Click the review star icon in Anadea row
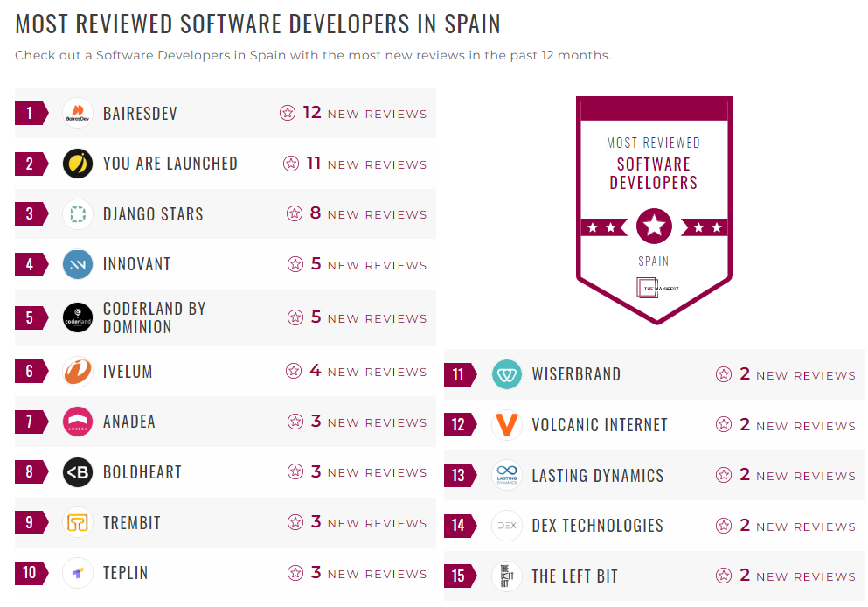Screen dimensions: 868x607 [295, 422]
